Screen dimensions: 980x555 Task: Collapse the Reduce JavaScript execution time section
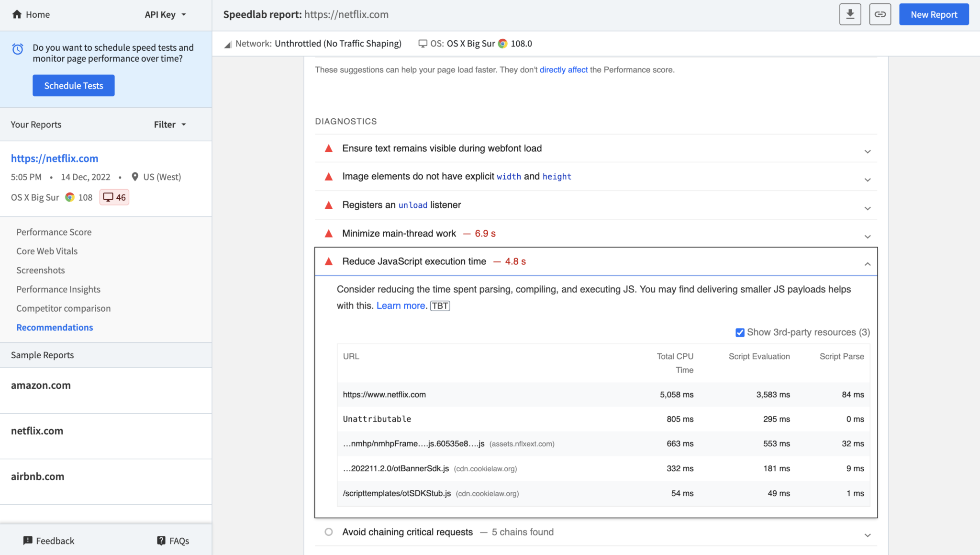pos(867,264)
